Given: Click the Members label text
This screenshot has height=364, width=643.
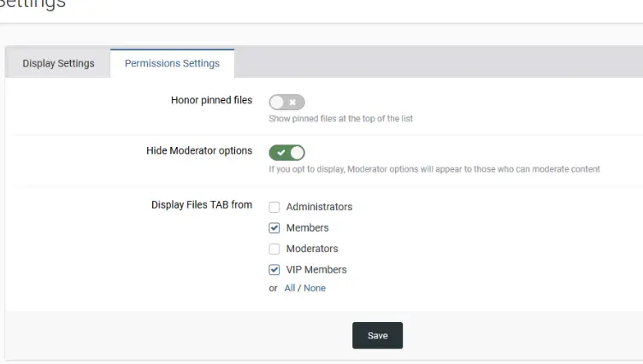Looking at the screenshot, I should click(x=307, y=228).
